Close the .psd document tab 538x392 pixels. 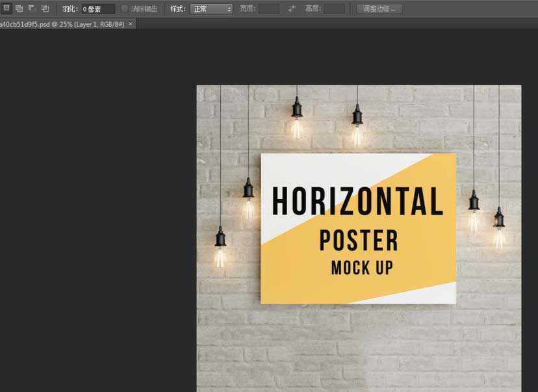[131, 23]
